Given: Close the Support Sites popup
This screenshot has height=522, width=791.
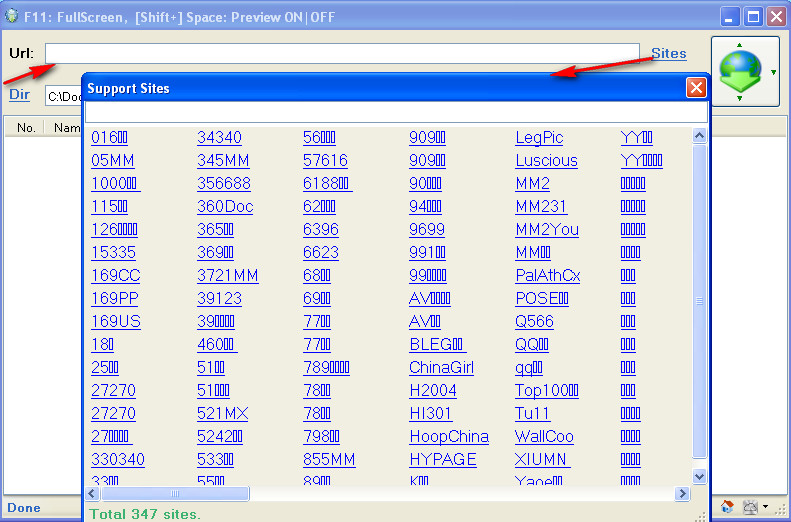Looking at the screenshot, I should tap(696, 88).
